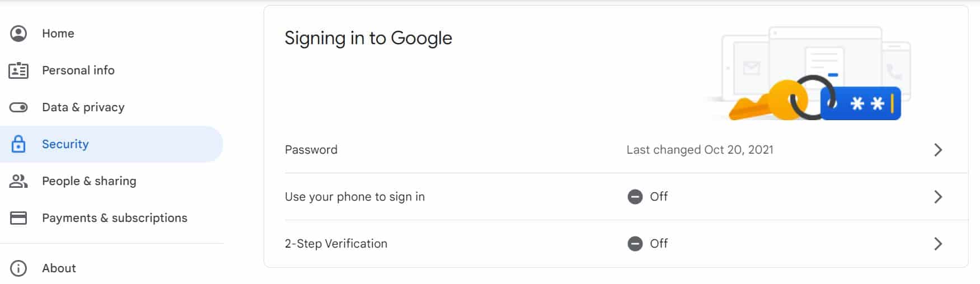
Task: Click the Security padlock icon
Action: tap(18, 144)
